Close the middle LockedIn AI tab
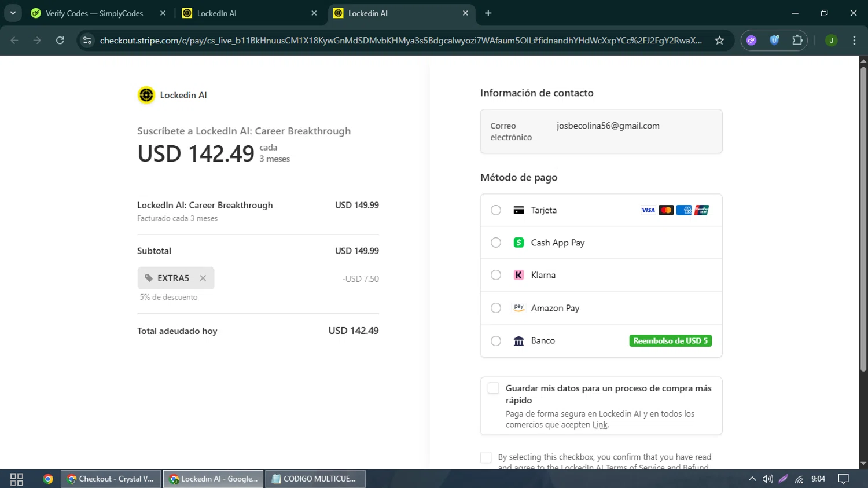Image resolution: width=868 pixels, height=488 pixels. (314, 13)
